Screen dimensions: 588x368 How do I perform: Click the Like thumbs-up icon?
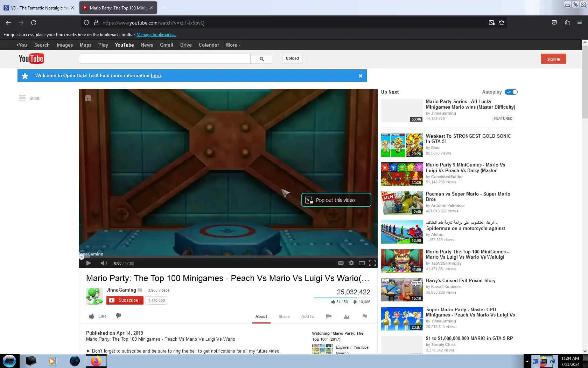point(91,316)
